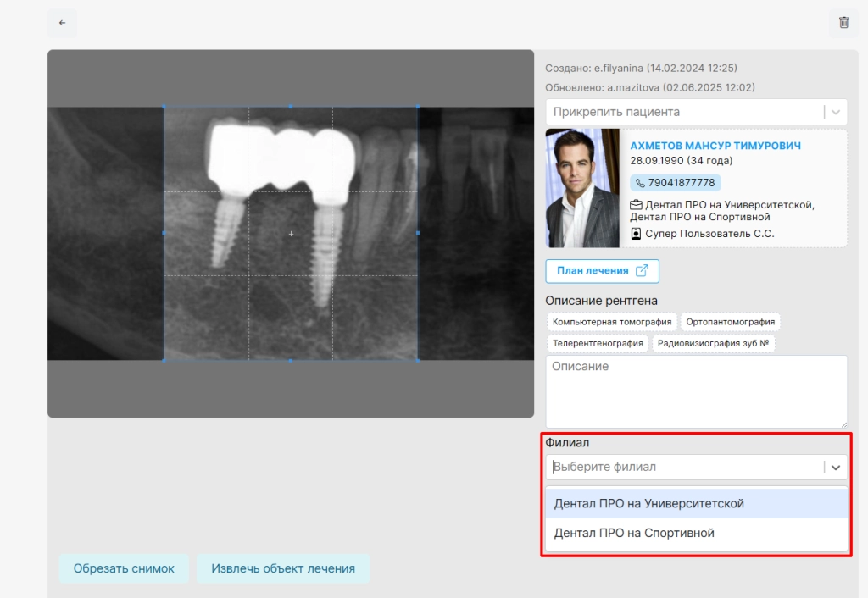Delete the image using the trash icon

[843, 23]
